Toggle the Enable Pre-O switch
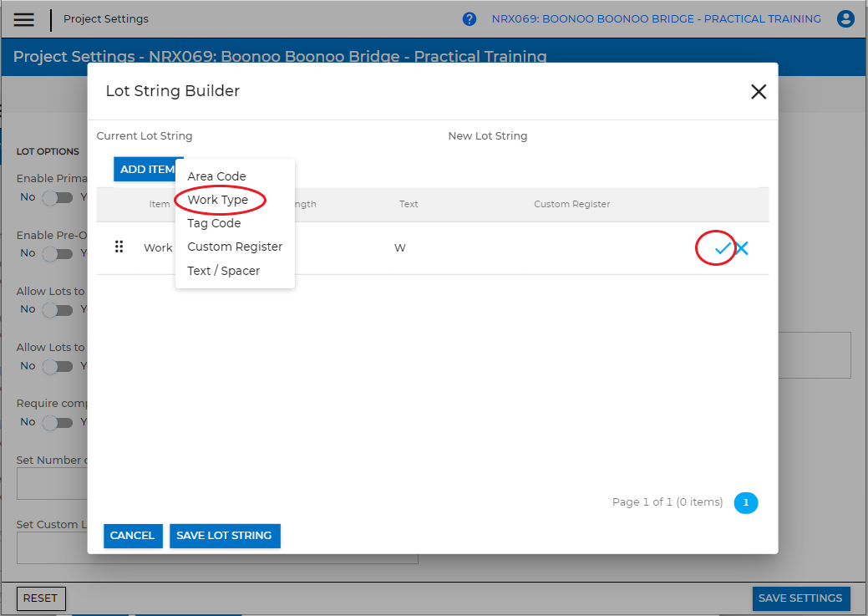868x616 pixels. click(x=58, y=254)
